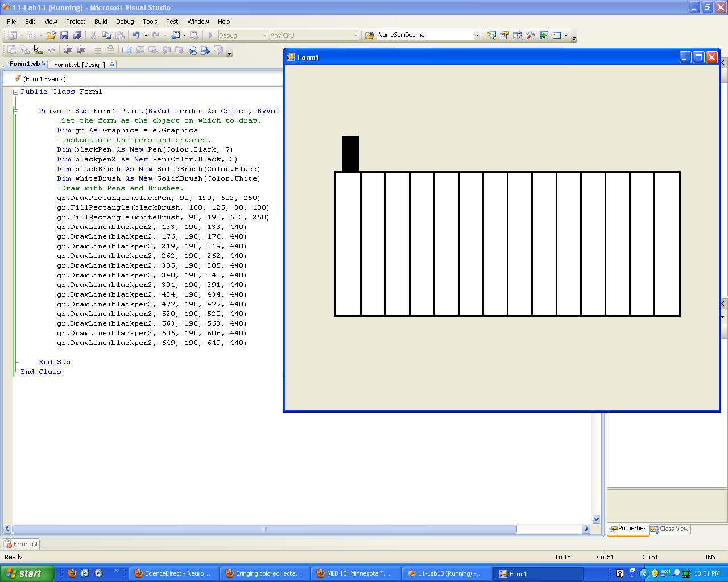Click the Save All icon
728x582 pixels.
tap(77, 35)
